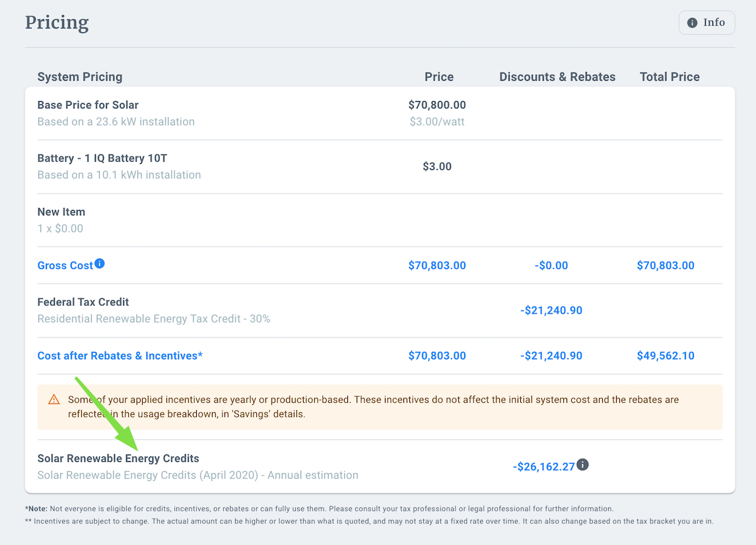Viewport: 756px width, 545px height.
Task: Select Cost after Rebates & Incentives label
Action: (x=120, y=355)
